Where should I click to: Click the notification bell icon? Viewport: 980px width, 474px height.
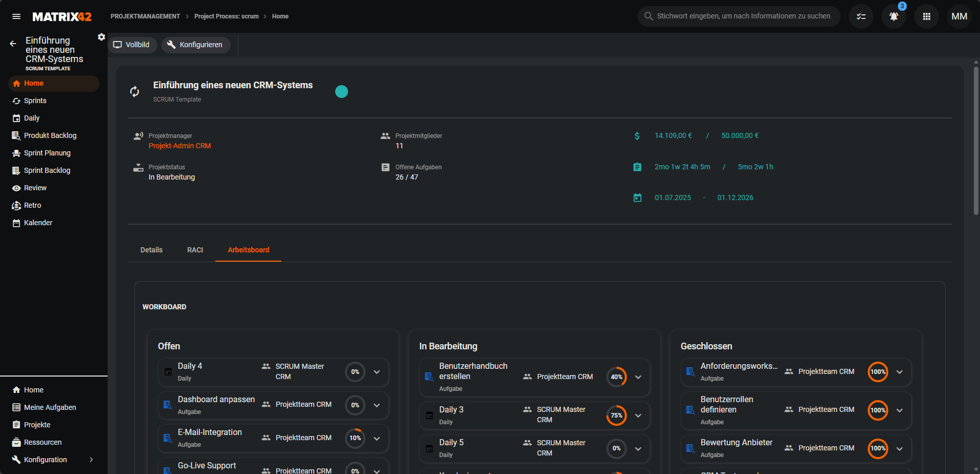point(893,16)
